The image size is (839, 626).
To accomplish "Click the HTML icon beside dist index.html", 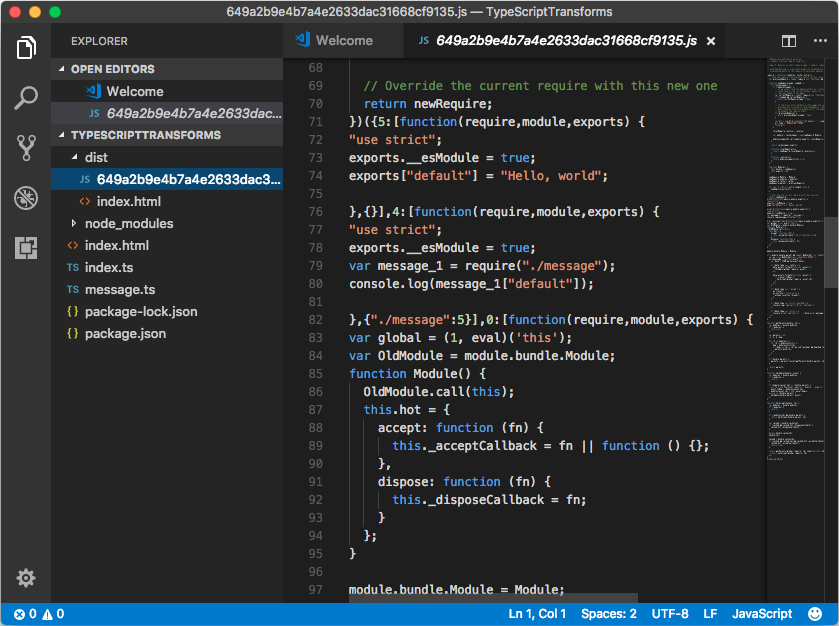I will pyautogui.click(x=85, y=202).
